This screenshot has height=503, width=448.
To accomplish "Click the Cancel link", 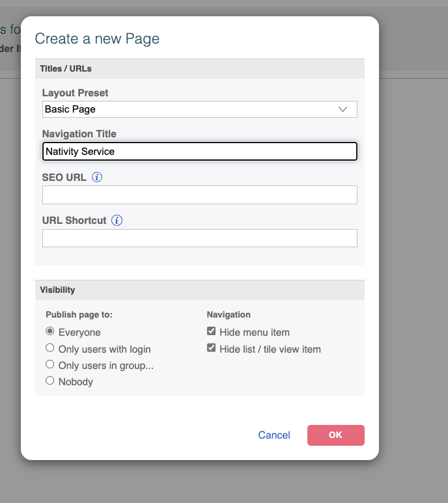I will tap(273, 435).
